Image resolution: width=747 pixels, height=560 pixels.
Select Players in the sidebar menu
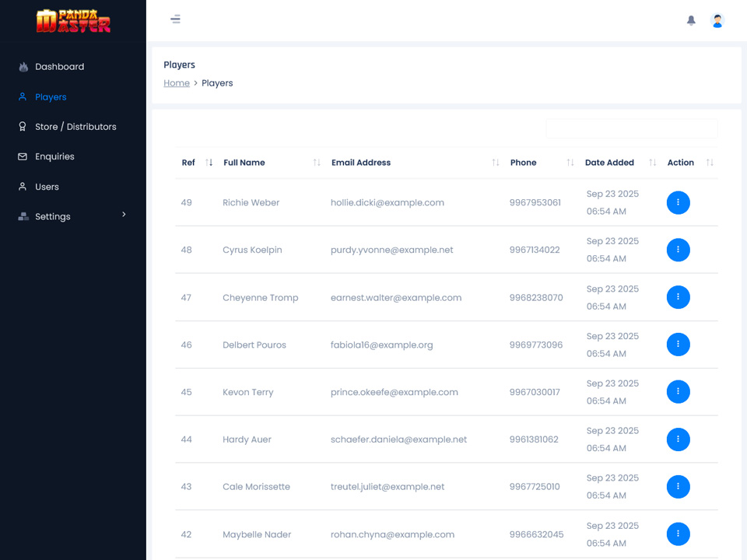51,97
